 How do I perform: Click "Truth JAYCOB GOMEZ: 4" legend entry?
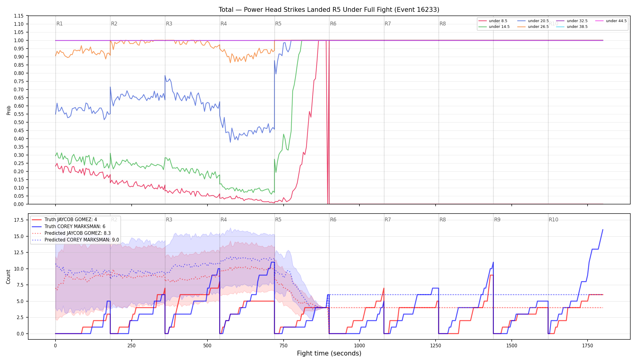pos(64,220)
